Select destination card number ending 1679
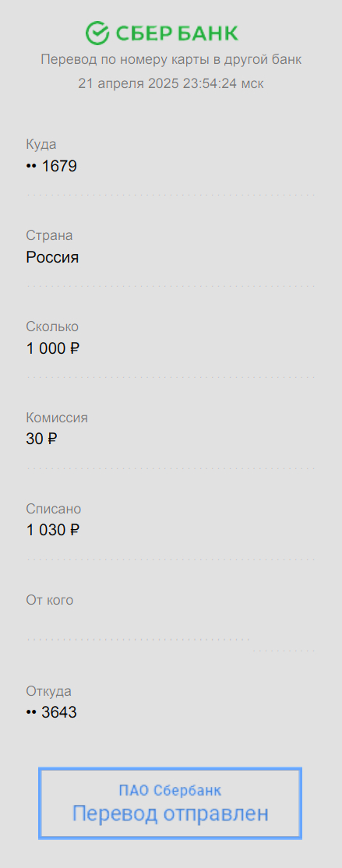Image resolution: width=342 pixels, height=868 pixels. 51,166
